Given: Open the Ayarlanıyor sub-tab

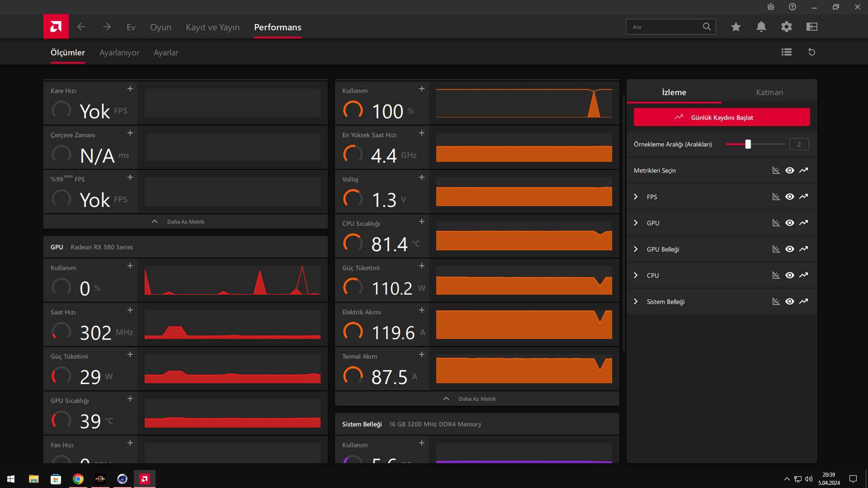Looking at the screenshot, I should click(119, 52).
